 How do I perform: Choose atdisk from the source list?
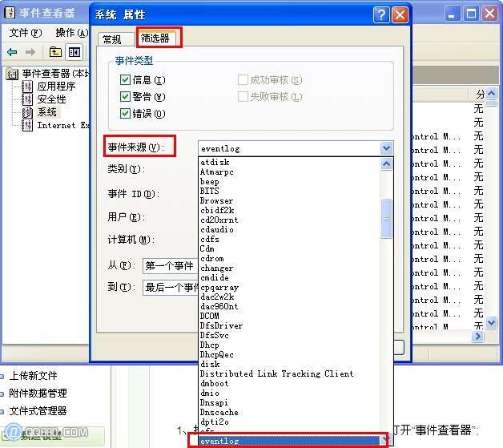pos(289,163)
